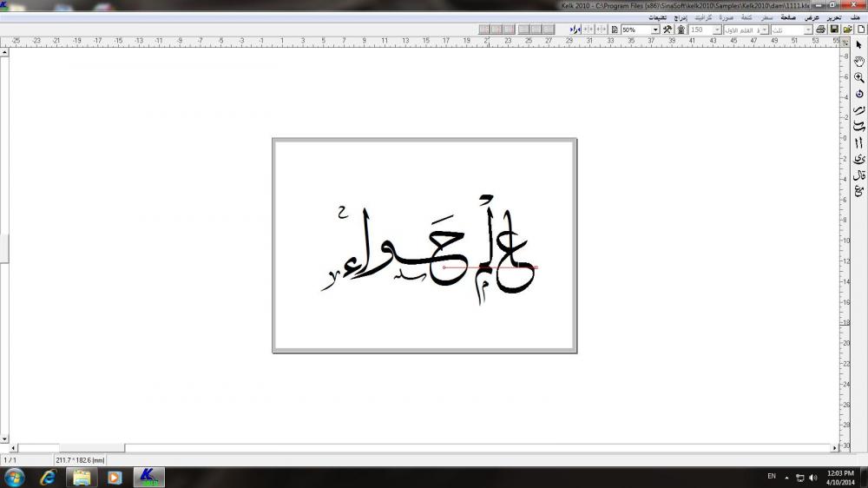
Task: Select the arrow pointer tool
Action: 859,44
